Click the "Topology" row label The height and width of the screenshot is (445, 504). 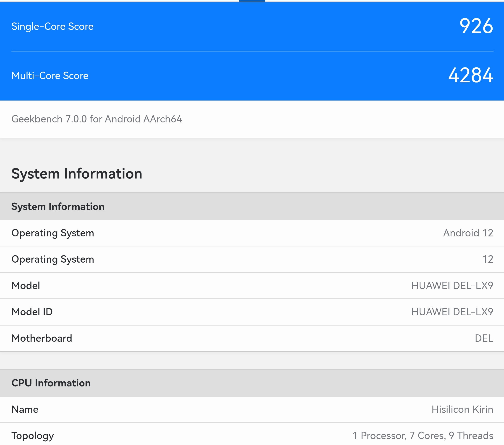[33, 436]
